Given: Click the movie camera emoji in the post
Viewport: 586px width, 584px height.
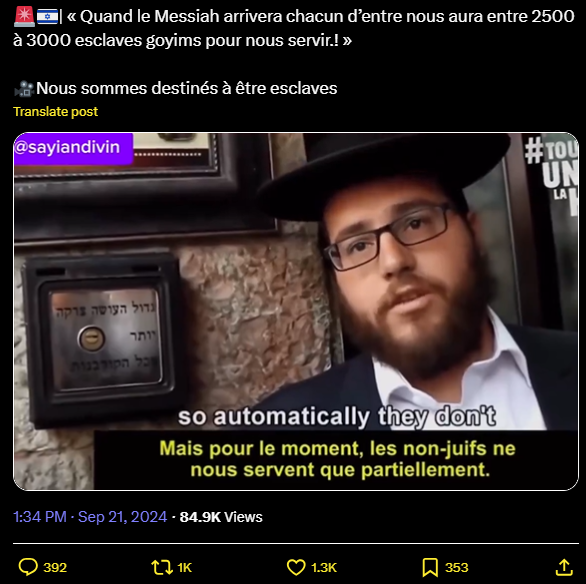Looking at the screenshot, I should (x=24, y=89).
